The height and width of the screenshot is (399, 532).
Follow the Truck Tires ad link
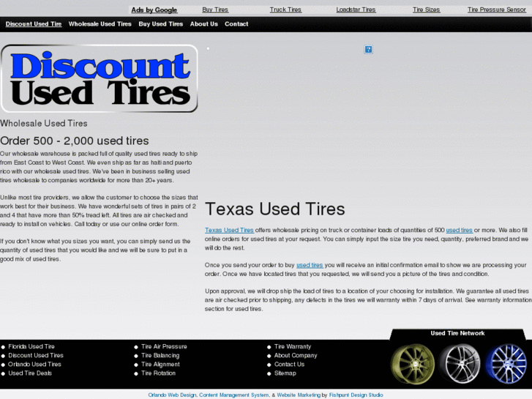pos(285,10)
